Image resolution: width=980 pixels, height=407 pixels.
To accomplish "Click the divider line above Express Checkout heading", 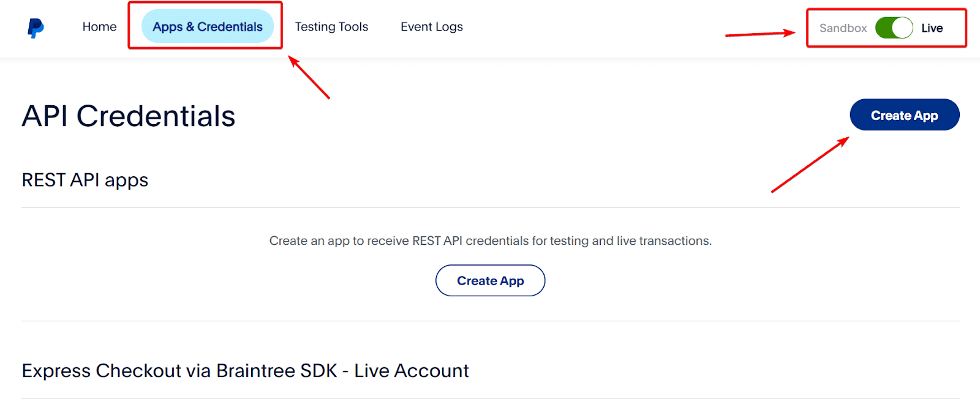I will click(x=490, y=321).
